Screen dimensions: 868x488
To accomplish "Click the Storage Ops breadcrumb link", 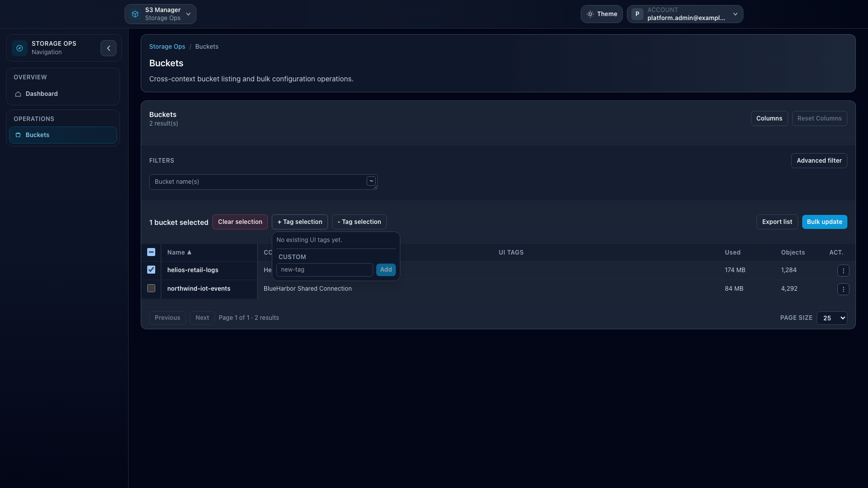I will pyautogui.click(x=167, y=46).
